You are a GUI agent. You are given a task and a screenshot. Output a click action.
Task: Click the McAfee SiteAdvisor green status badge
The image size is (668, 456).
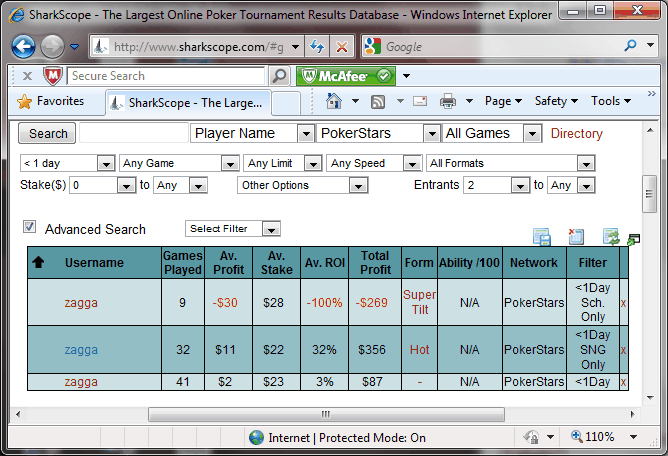[x=346, y=76]
